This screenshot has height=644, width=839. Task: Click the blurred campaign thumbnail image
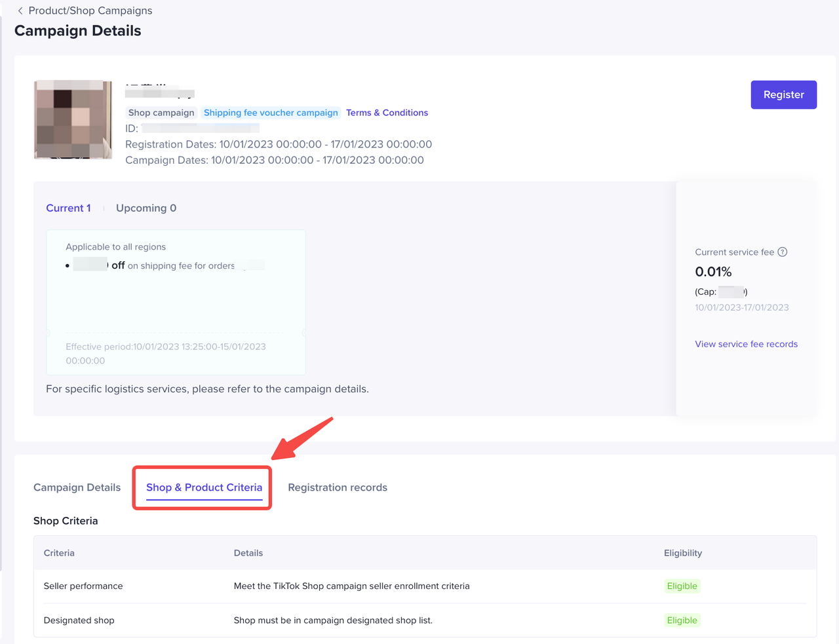point(73,120)
